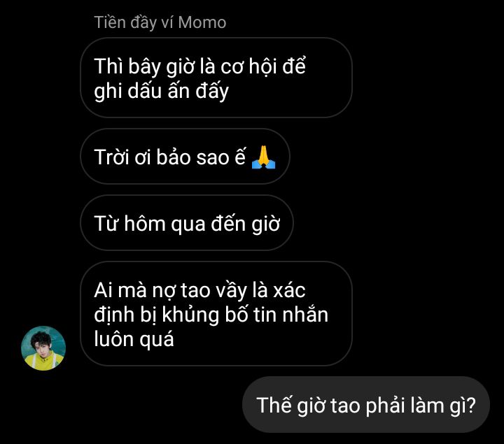
Task: Tap the 'Từ hôm qua đến giờ' message
Action: coord(187,223)
